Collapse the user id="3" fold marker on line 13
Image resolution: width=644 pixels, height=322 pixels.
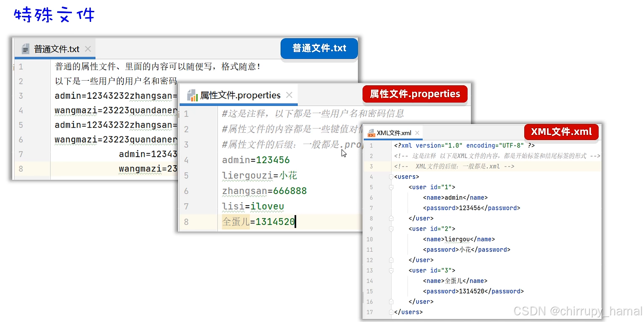click(x=391, y=270)
